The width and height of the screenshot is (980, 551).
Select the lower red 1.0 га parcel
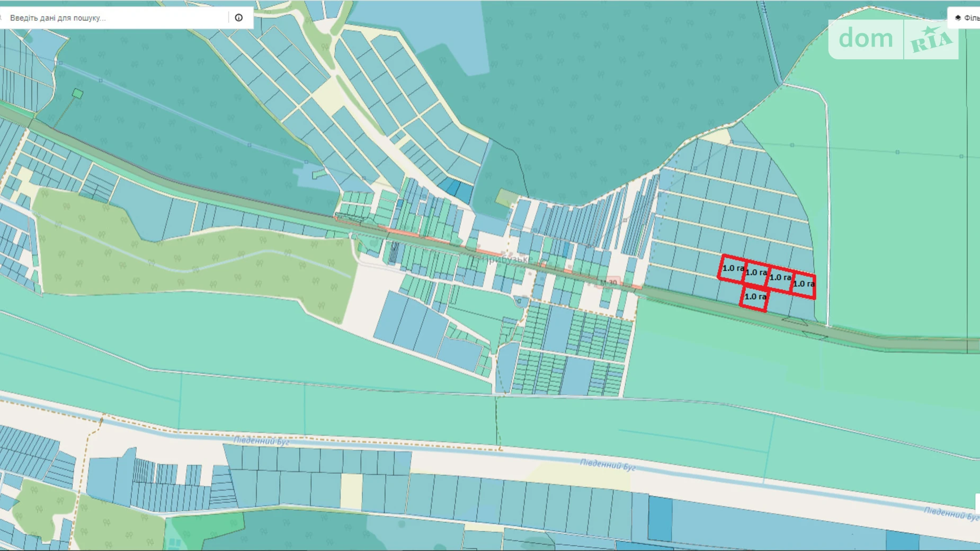coord(754,297)
